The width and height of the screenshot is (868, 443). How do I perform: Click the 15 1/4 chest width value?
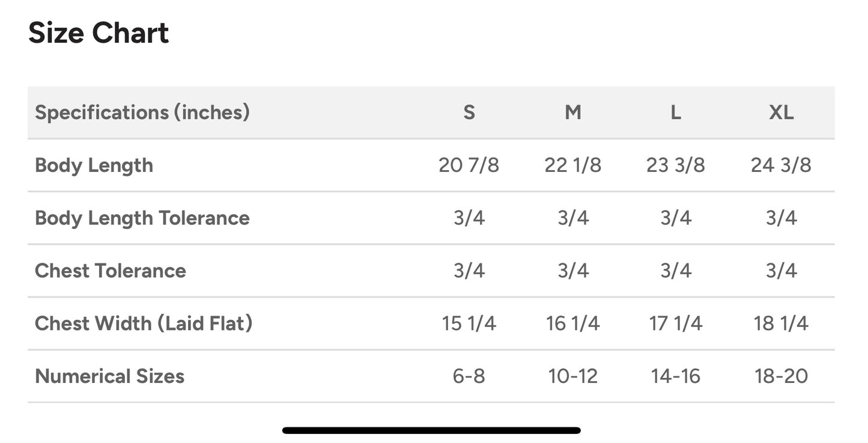click(469, 323)
